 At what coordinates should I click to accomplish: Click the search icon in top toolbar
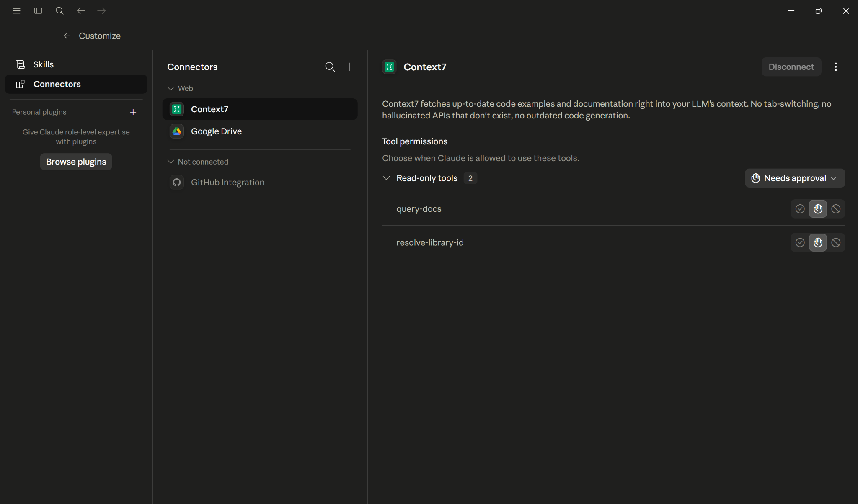tap(59, 11)
